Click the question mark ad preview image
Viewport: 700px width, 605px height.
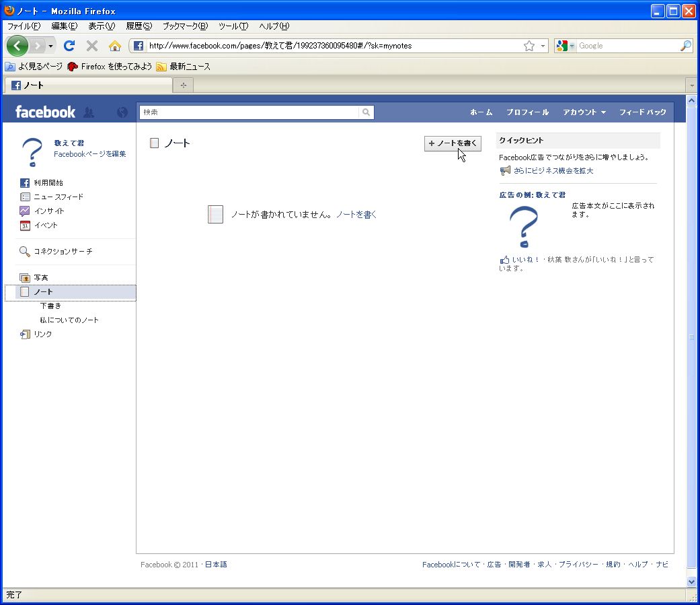click(x=524, y=227)
